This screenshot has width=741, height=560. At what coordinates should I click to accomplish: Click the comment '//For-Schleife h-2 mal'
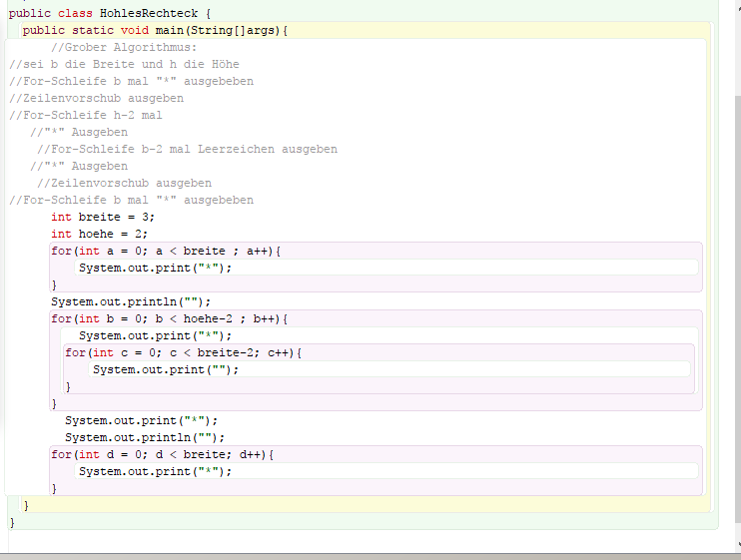pos(86,115)
